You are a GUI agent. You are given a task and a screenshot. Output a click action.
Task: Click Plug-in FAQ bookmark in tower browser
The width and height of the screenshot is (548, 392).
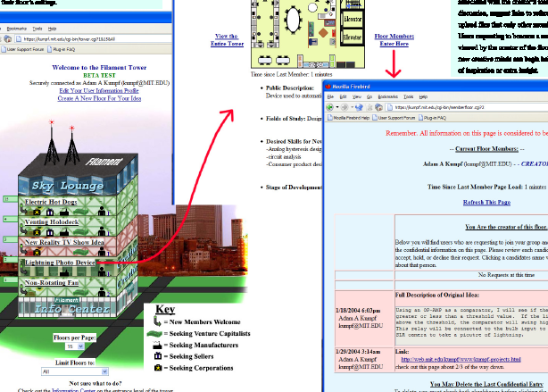pyautogui.click(x=62, y=49)
